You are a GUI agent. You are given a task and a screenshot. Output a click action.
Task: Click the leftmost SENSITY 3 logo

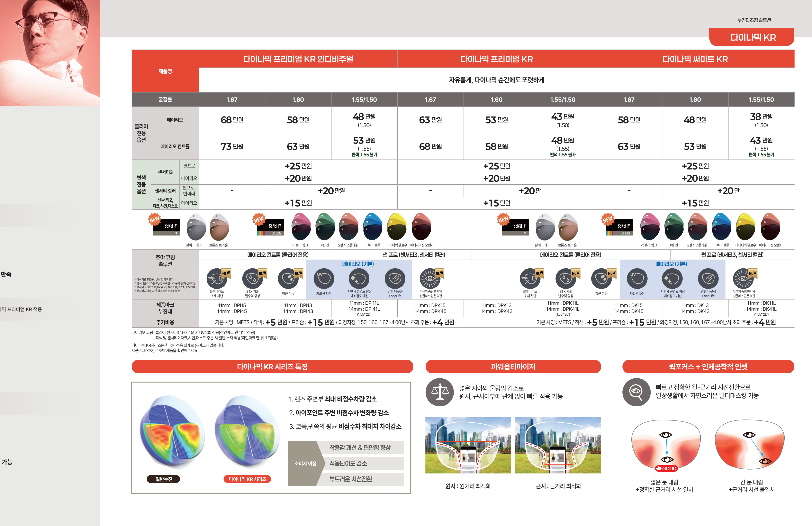[166, 227]
